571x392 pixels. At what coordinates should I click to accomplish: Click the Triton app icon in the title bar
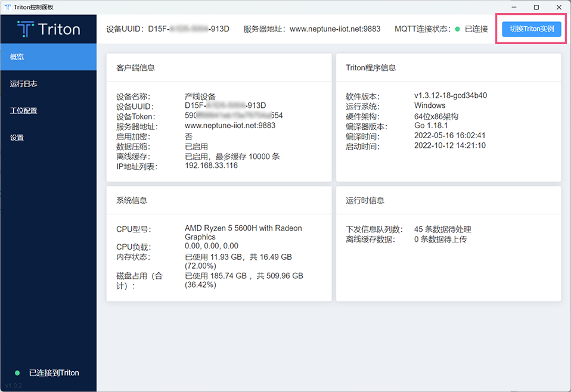click(x=7, y=7)
